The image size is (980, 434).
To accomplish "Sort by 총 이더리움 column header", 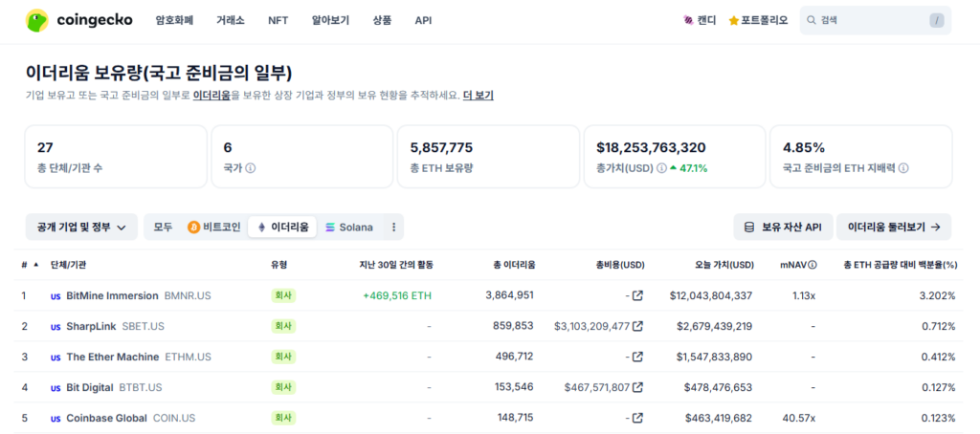I will (514, 265).
